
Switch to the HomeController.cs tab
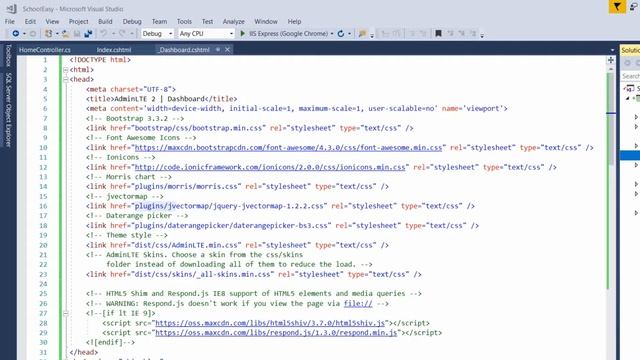45,50
